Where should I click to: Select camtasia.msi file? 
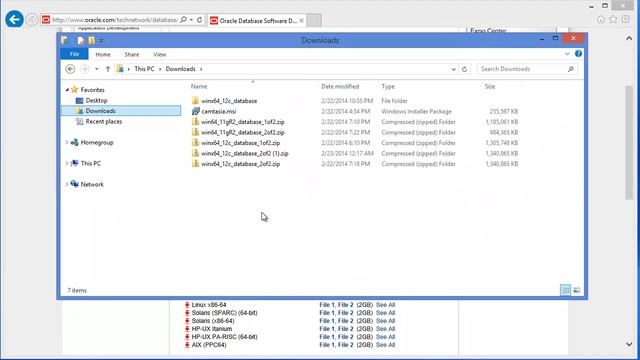click(219, 111)
